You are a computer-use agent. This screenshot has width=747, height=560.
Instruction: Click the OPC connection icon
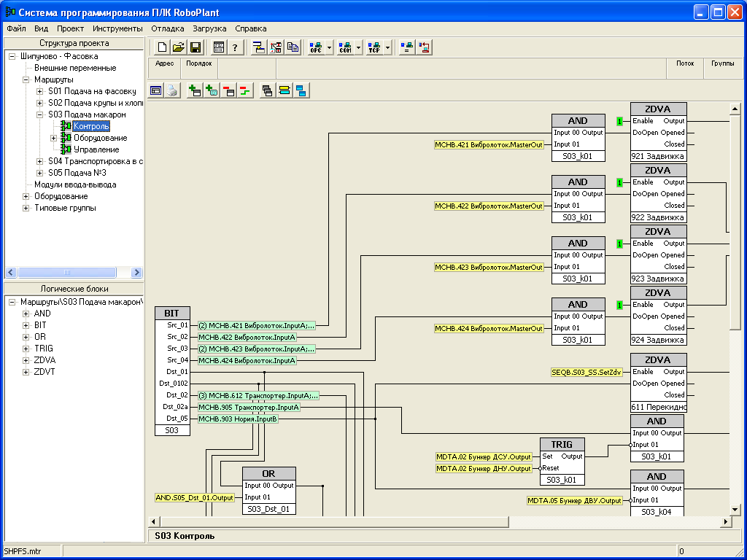pos(316,47)
